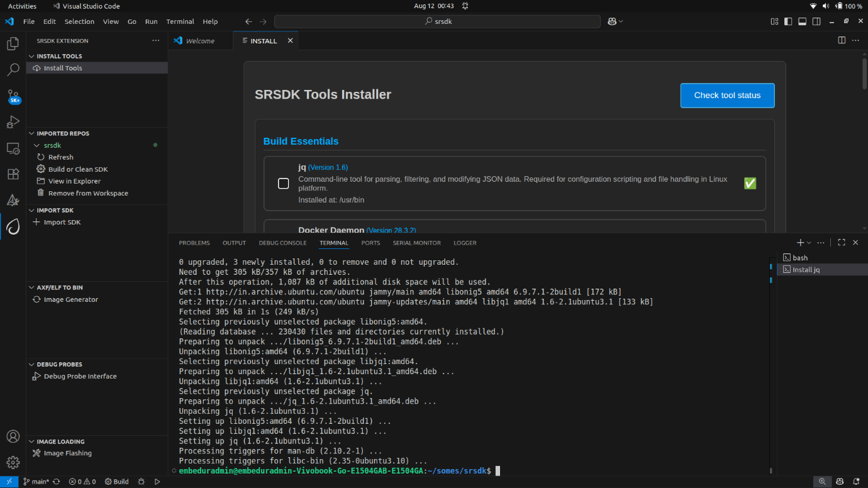Open Run and Debug view
This screenshot has height=488, width=868.
13,122
